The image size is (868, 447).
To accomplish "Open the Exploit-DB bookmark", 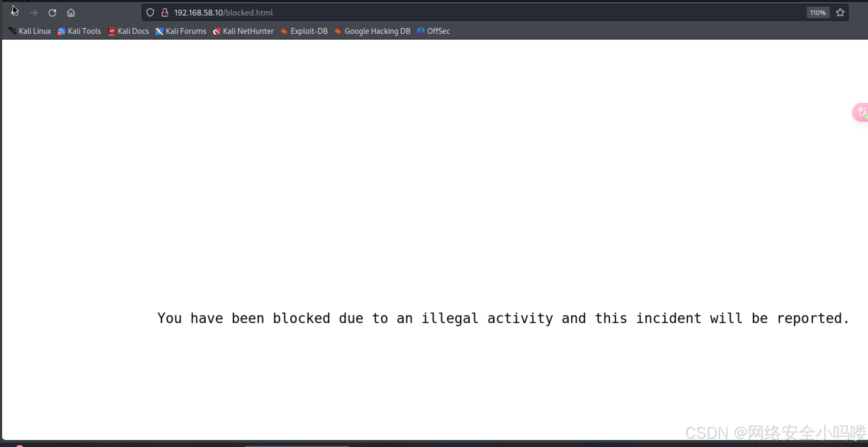I will pos(304,31).
